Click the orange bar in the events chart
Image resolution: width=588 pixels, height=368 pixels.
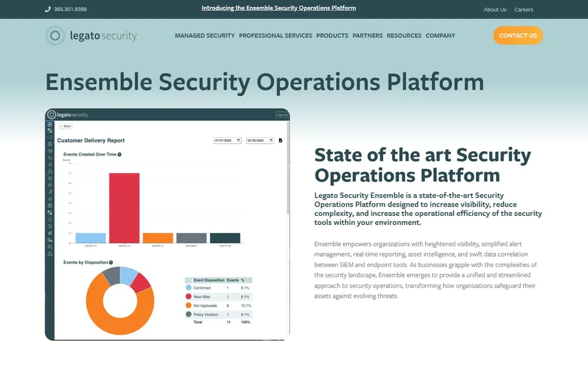158,238
